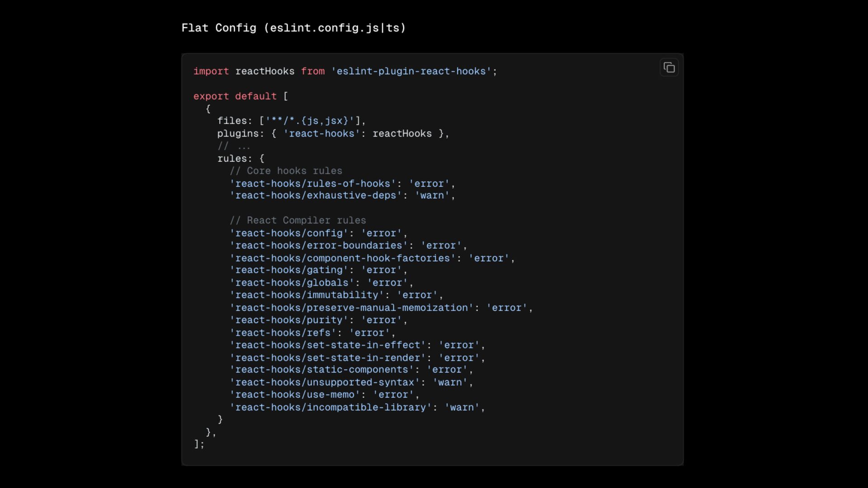
Task: Click the 'react-hooks/immutability' rule
Action: pyautogui.click(x=336, y=295)
